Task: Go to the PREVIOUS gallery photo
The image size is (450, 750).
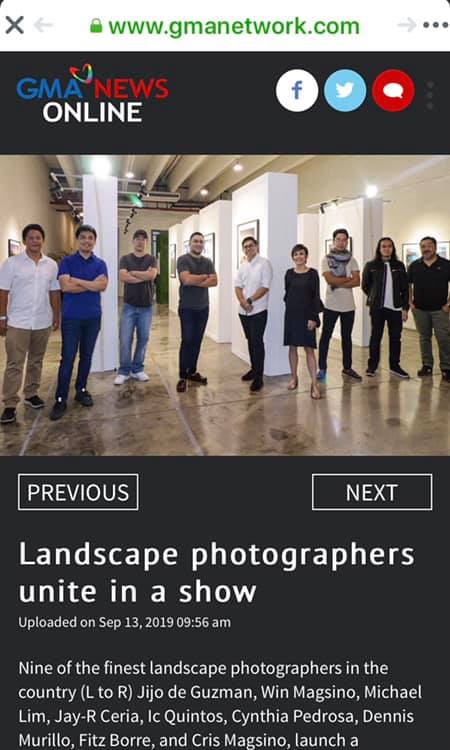Action: click(78, 492)
